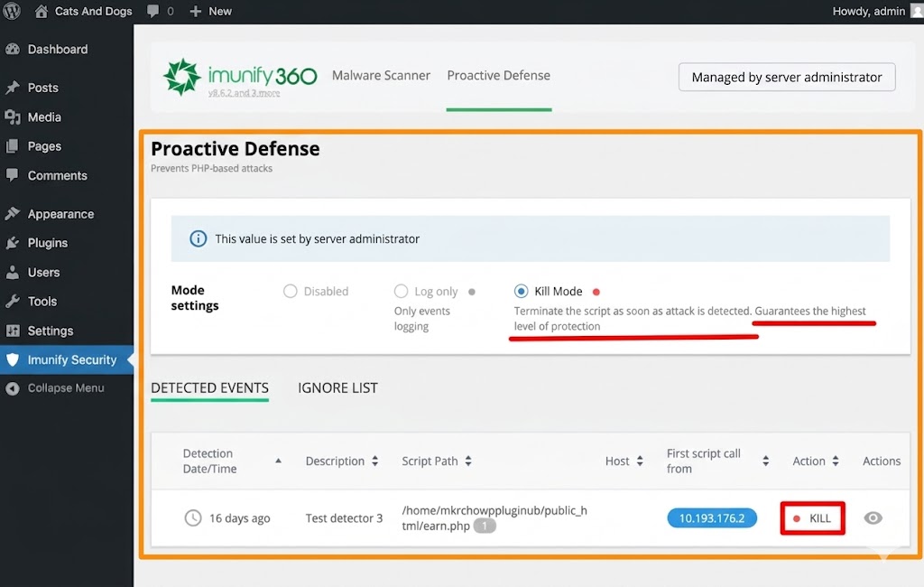Open version link v8.6.2 and 3 more
924x587 pixels.
pos(244,93)
